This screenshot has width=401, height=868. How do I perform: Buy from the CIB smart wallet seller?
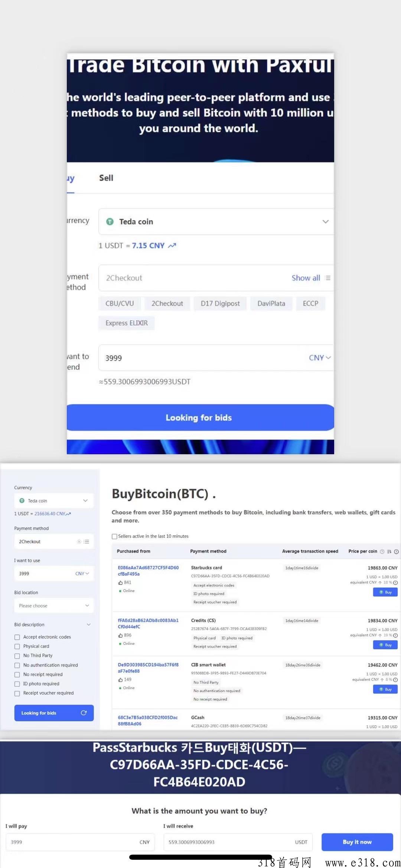[x=385, y=689]
